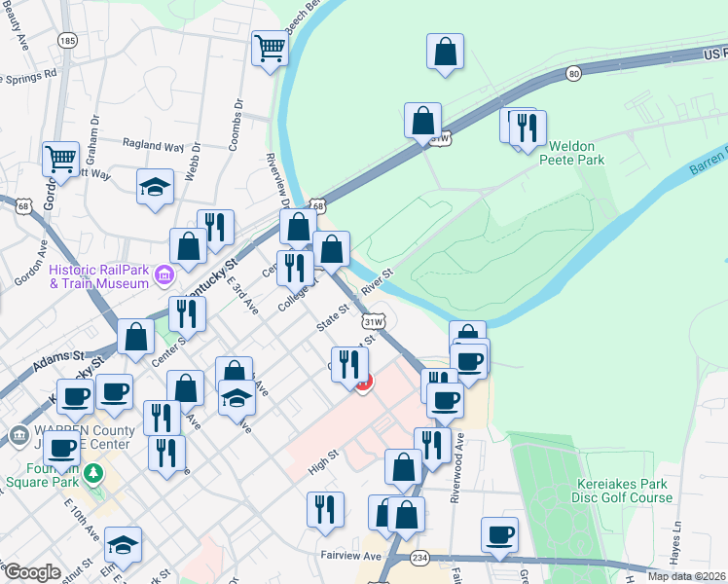Click the High St street label

pos(323,463)
